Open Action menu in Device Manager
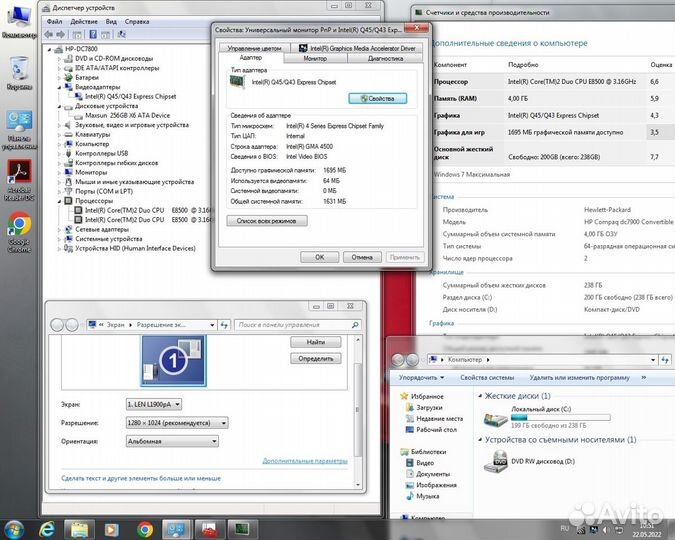The height and width of the screenshot is (540, 675). (84, 22)
